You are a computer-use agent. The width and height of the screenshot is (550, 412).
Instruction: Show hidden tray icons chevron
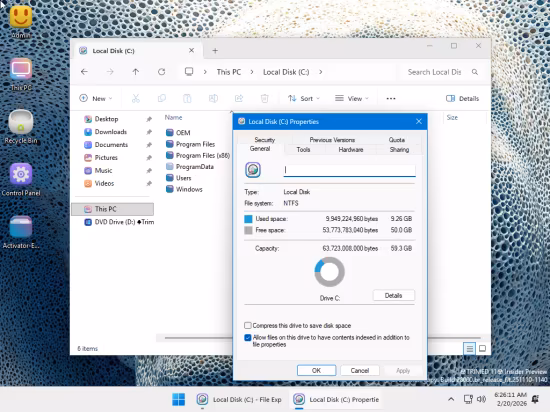[x=451, y=399]
